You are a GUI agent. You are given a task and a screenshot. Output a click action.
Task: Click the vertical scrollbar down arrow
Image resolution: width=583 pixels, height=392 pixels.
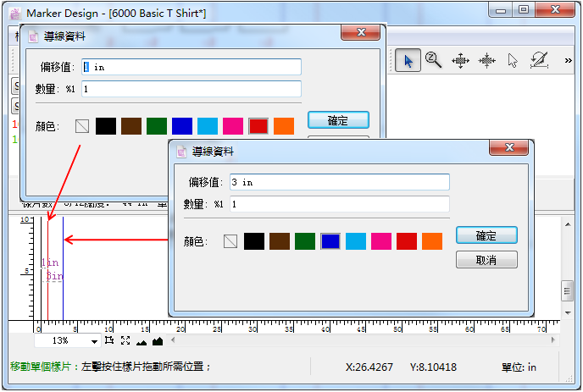pos(568,313)
